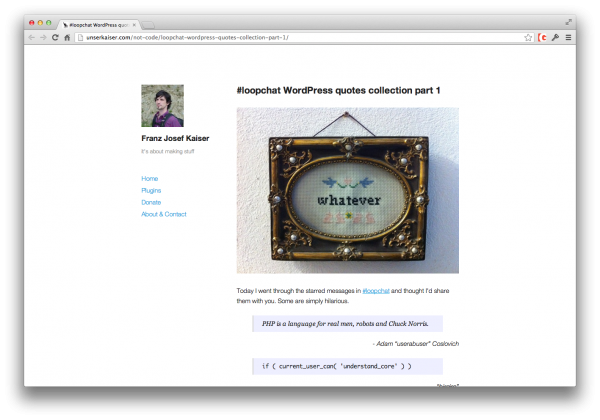
Task: Toggle fullscreen with the window's fullscreen arrows
Action: [569, 22]
